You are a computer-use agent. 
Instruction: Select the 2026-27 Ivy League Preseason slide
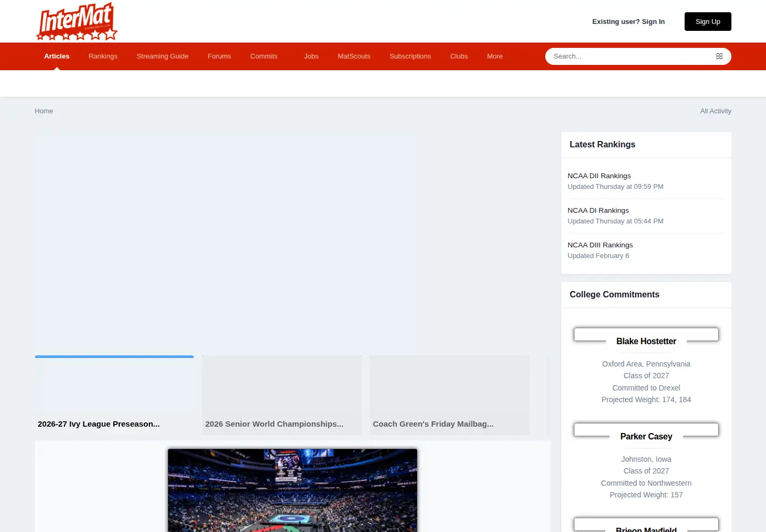click(114, 395)
